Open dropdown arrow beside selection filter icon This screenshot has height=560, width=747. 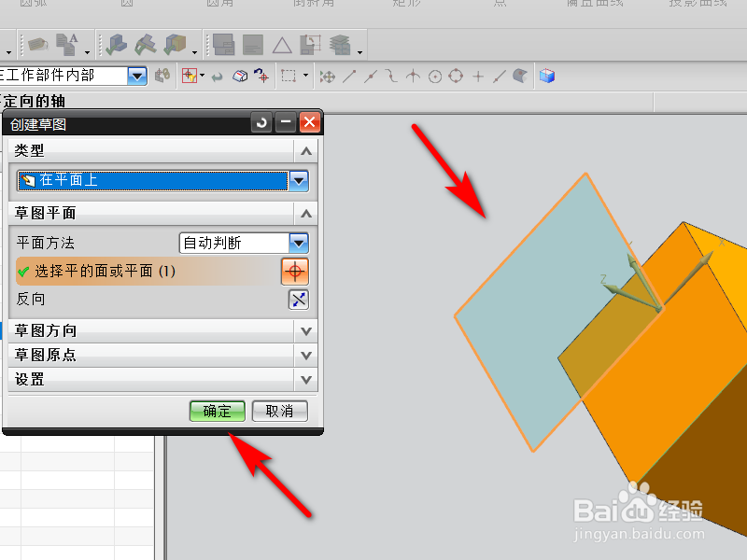[x=203, y=76]
